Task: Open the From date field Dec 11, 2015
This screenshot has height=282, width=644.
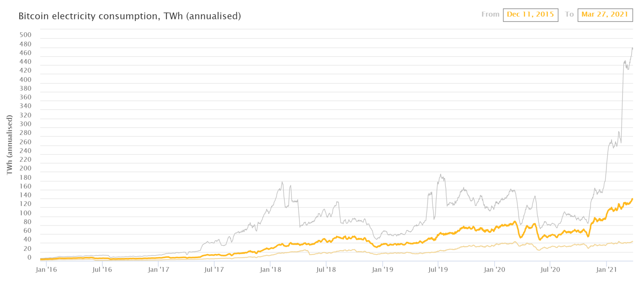Action: 530,15
